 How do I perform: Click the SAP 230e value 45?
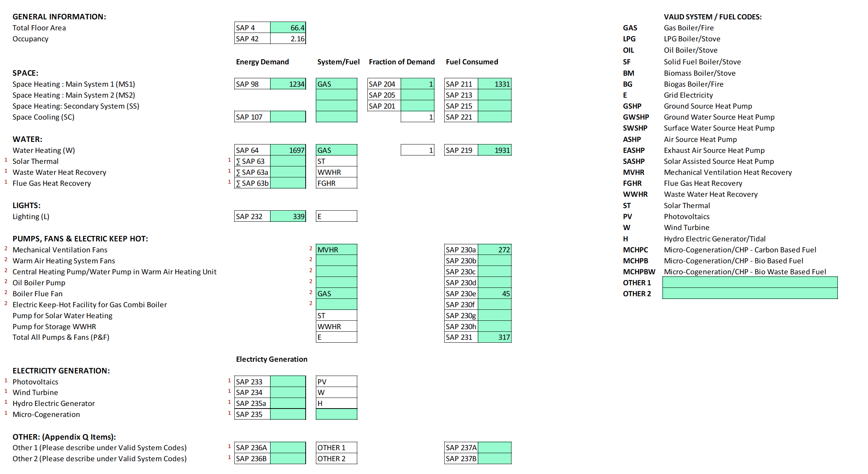[x=494, y=294]
